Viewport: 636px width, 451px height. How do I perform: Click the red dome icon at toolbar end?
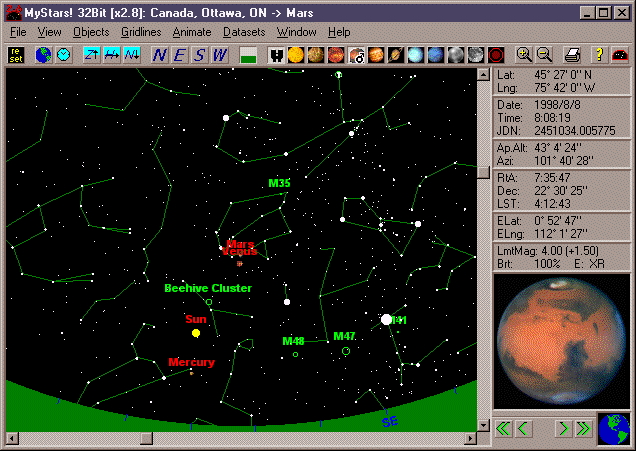620,55
